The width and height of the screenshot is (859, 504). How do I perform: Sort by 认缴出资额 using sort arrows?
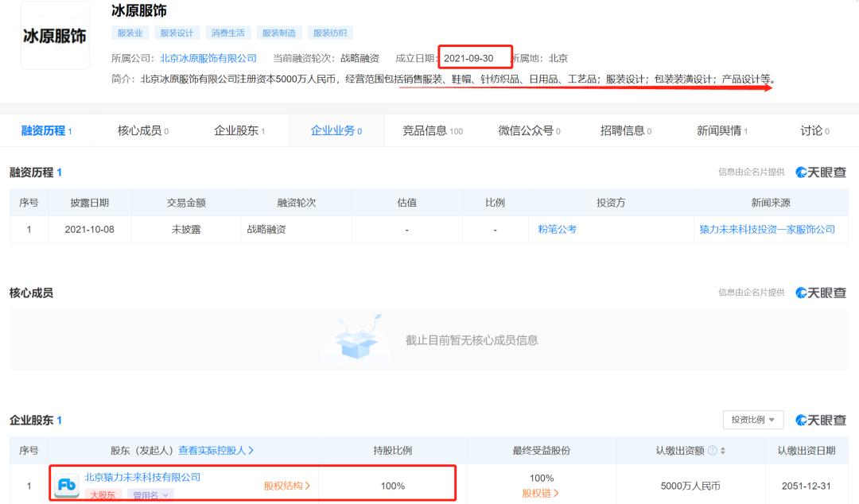722,450
